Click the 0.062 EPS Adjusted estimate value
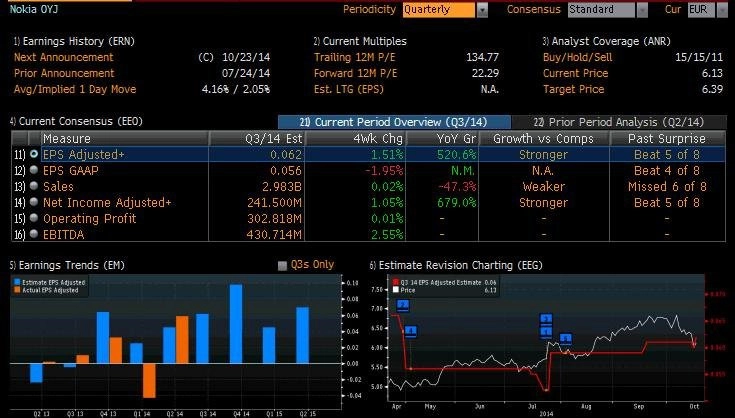Image resolution: width=735 pixels, height=418 pixels. (x=286, y=155)
